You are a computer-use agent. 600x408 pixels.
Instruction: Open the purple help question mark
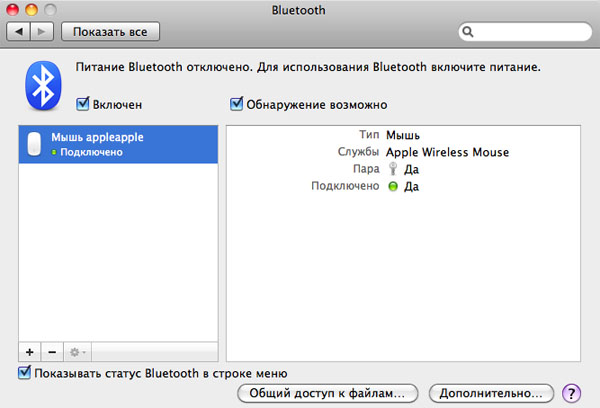pos(572,393)
